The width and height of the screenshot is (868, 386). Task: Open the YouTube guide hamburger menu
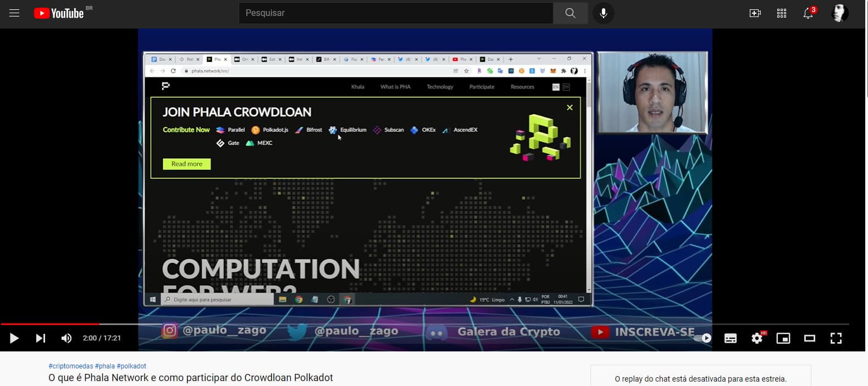pyautogui.click(x=14, y=13)
